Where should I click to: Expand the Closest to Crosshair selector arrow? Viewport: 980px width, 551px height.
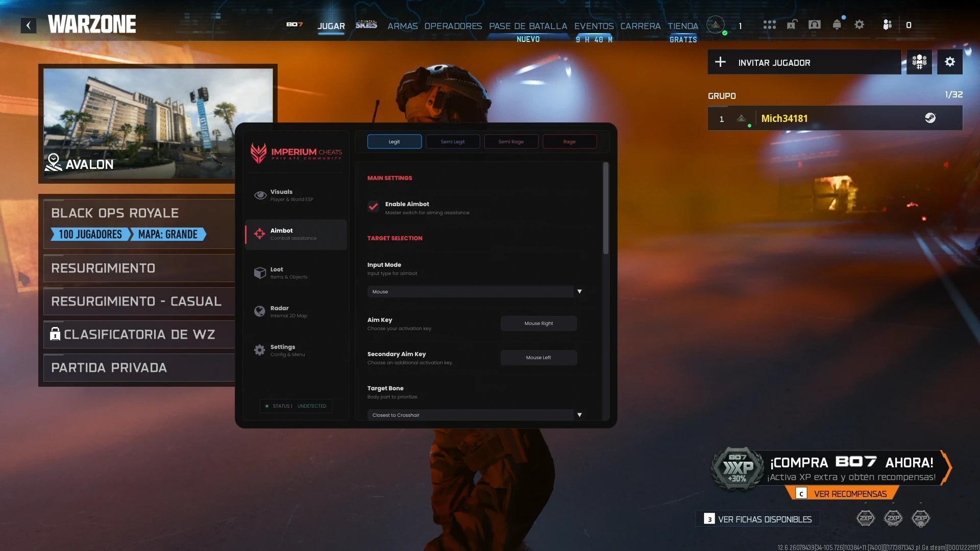coord(579,415)
